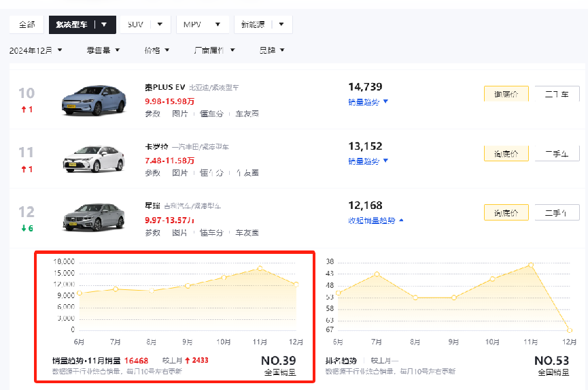Open the 秦PLUS EV car thumbnail
This screenshot has height=390, width=588.
[x=94, y=100]
